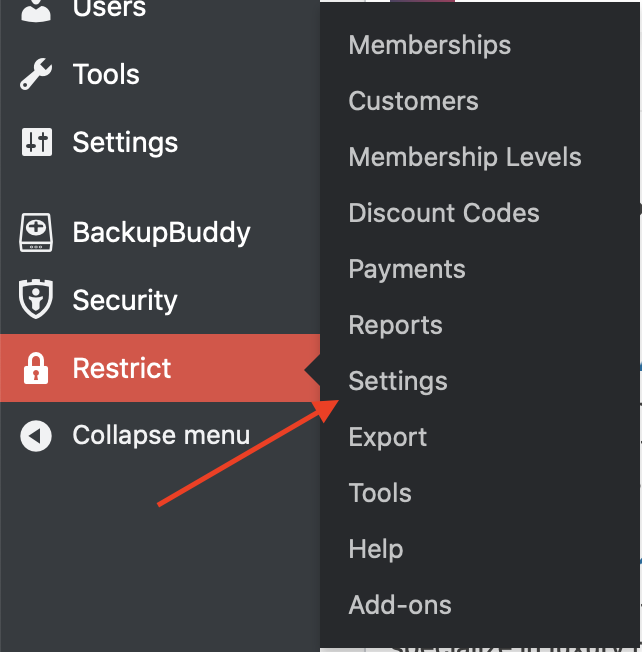Open Tools in the Restrict submenu
642x652 pixels.
380,493
